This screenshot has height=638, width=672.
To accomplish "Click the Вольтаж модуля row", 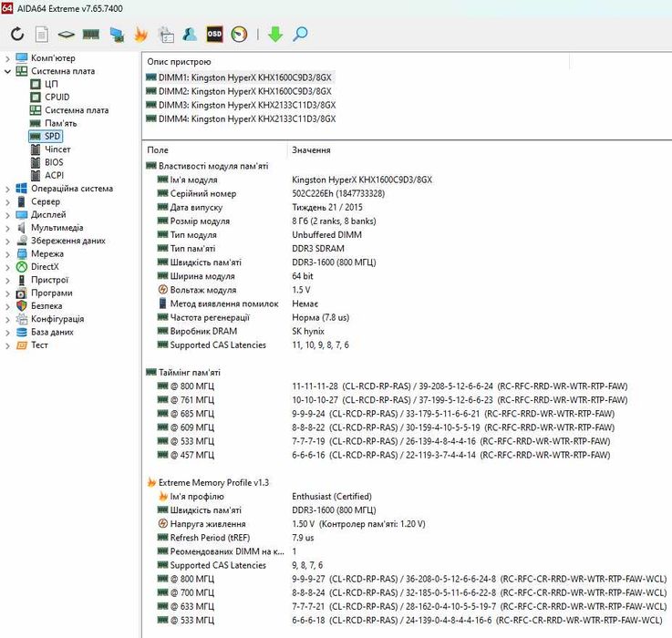I will [234, 290].
